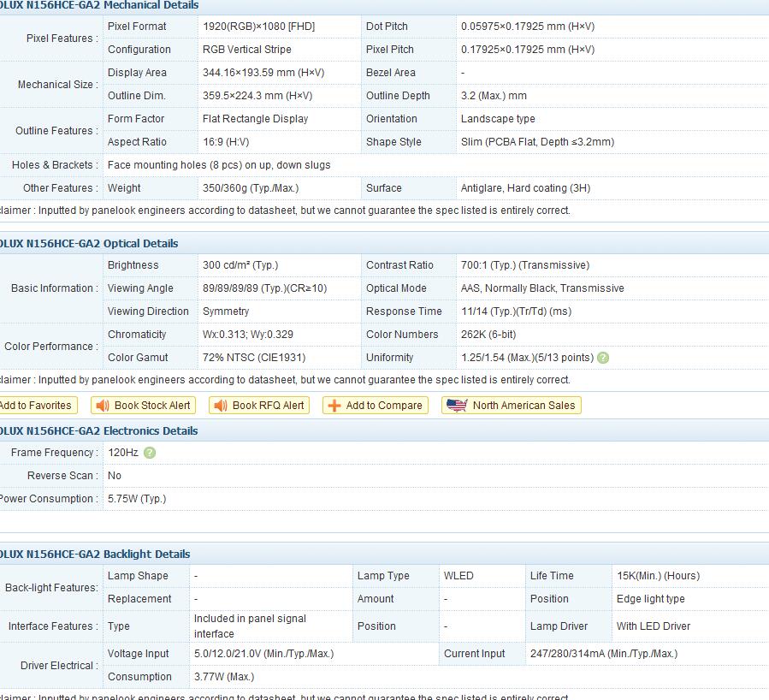
Task: Click the Frame Frequency value 120Hz
Action: click(123, 453)
